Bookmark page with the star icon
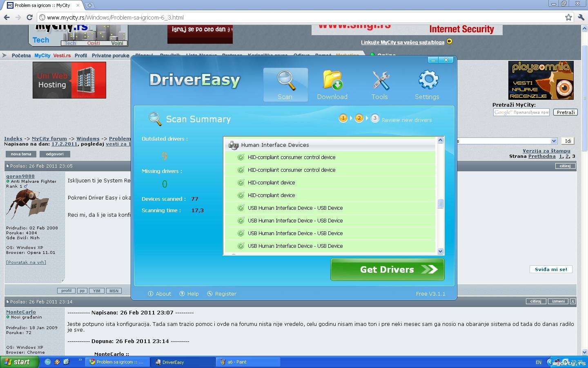This screenshot has height=368, width=588. [x=568, y=17]
